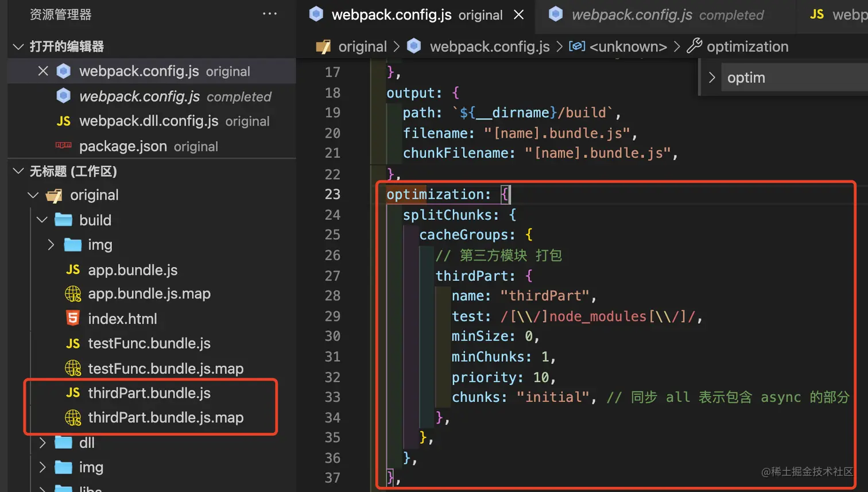Screen dimensions: 868x492
Task: Click the build folder icon
Action: coord(63,220)
